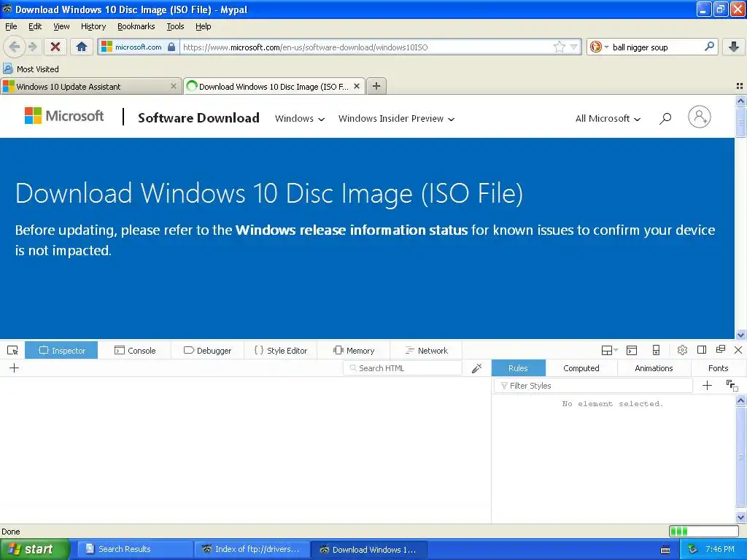Toggle the pseudo-class panel icon
This screenshot has width=747, height=560.
(732, 385)
